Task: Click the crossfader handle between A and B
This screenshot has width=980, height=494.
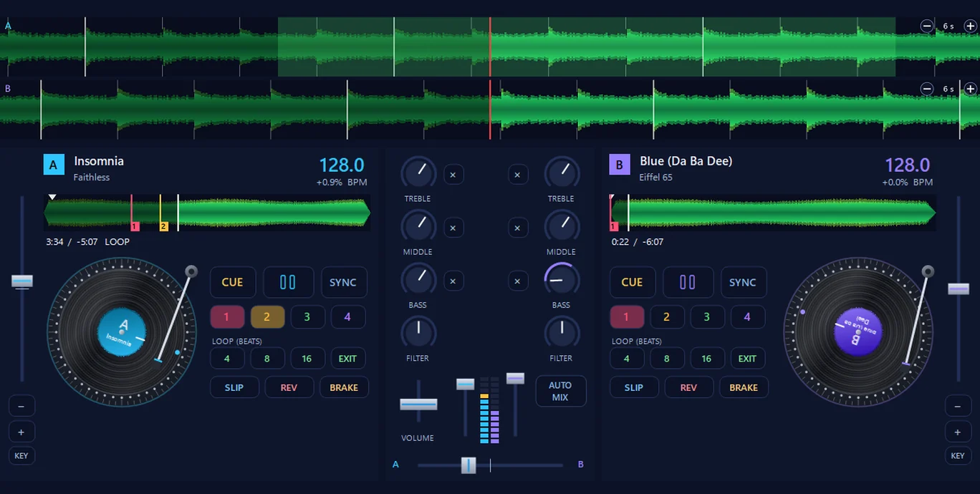Action: pos(469,465)
